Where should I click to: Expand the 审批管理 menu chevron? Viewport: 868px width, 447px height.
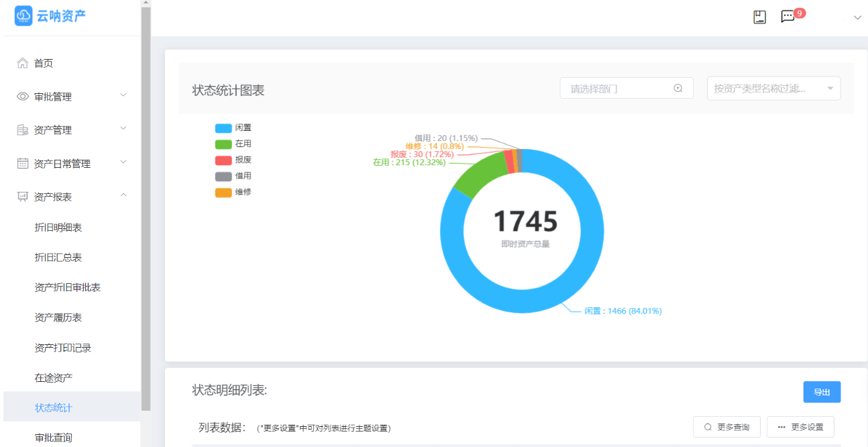(x=123, y=95)
